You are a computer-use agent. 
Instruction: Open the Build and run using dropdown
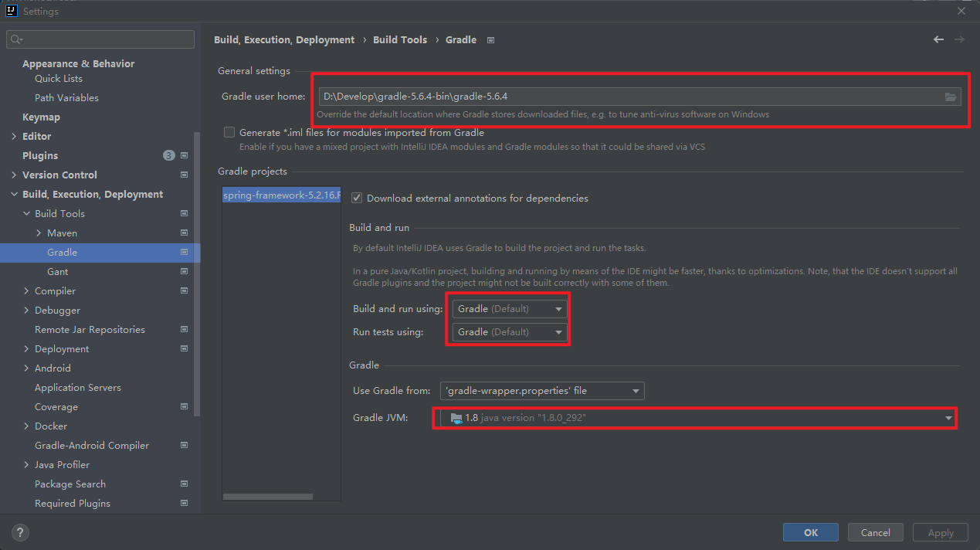click(510, 308)
